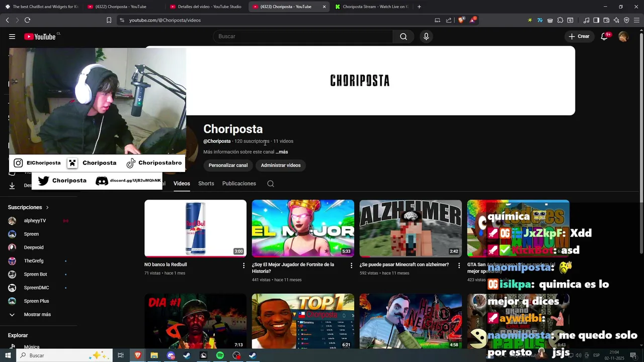Open the Brave main menu

636,20
